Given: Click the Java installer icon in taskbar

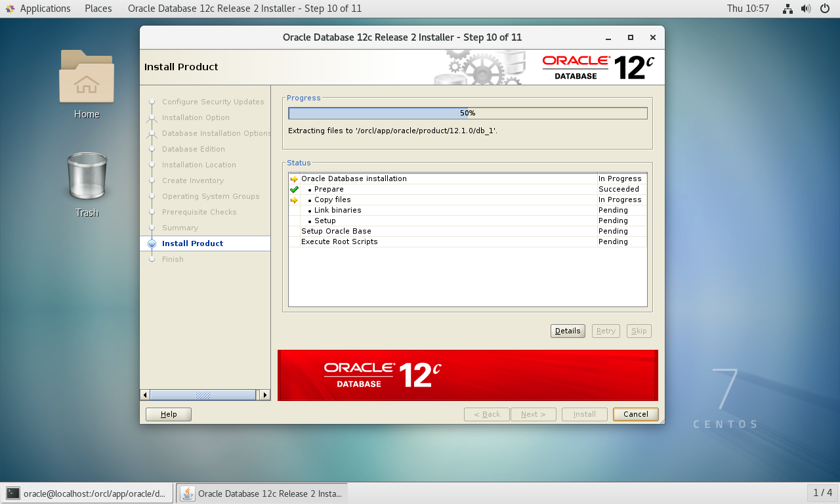Looking at the screenshot, I should click(188, 493).
